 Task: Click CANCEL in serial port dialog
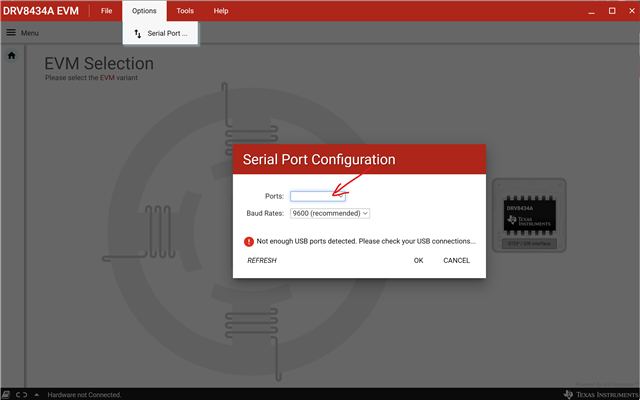[x=456, y=260]
